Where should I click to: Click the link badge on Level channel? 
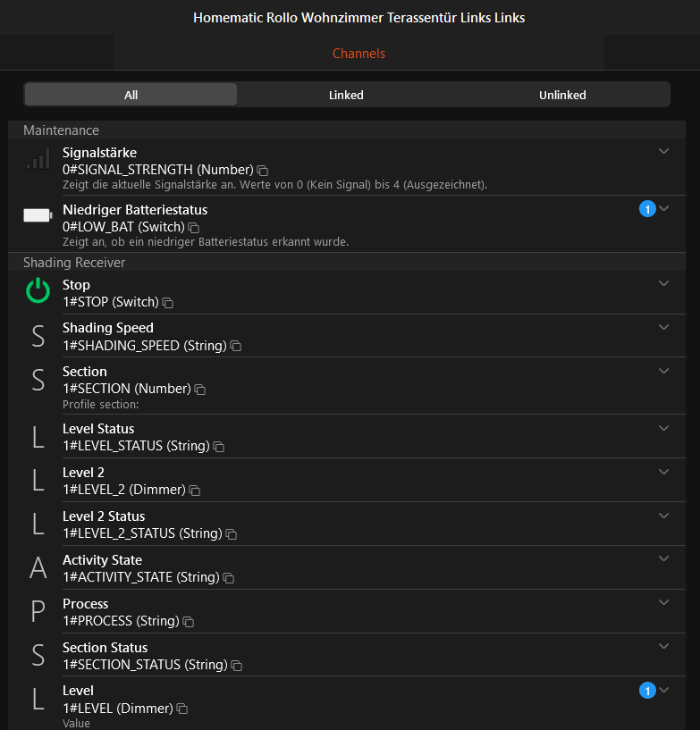click(x=647, y=690)
